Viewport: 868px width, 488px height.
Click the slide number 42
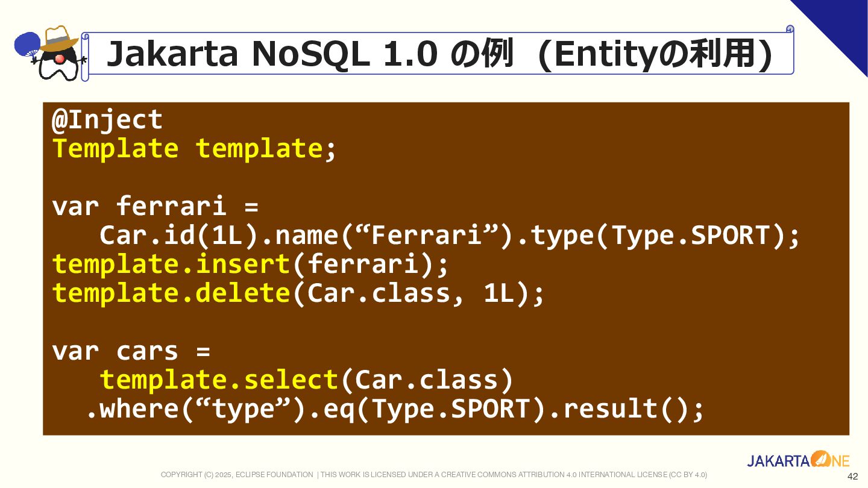[x=852, y=477]
